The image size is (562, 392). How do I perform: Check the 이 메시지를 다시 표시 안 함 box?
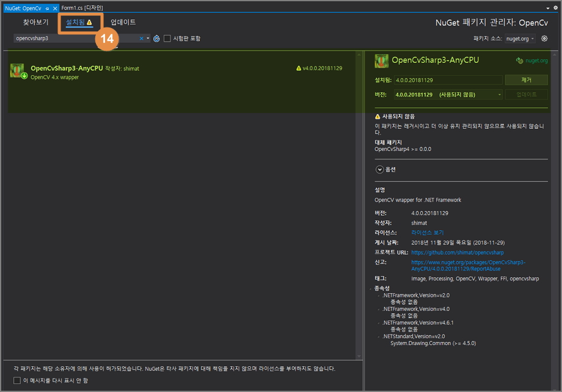pyautogui.click(x=17, y=380)
